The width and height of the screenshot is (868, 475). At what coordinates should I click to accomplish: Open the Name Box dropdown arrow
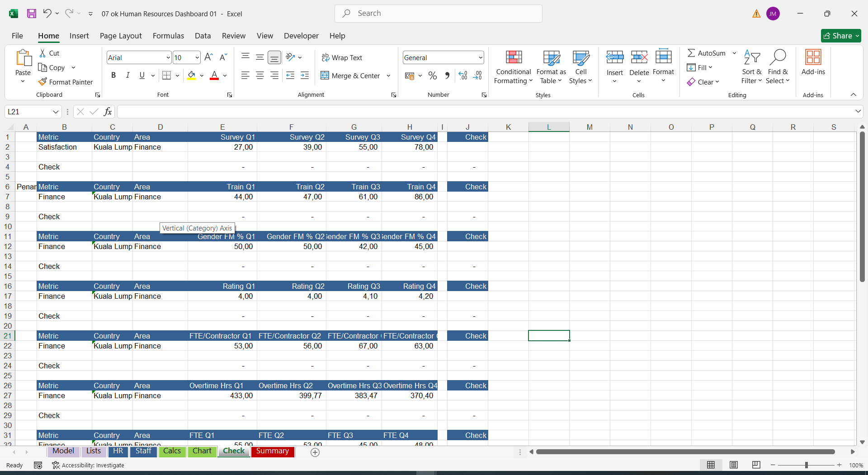point(56,112)
